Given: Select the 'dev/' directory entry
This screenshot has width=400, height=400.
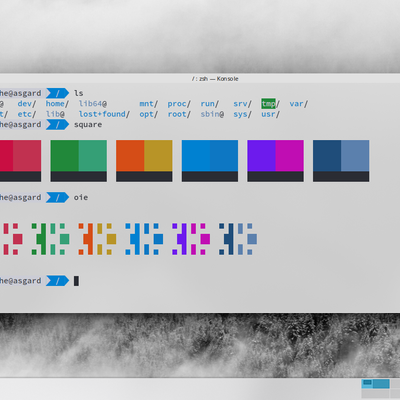Looking at the screenshot, I should pos(27,104).
